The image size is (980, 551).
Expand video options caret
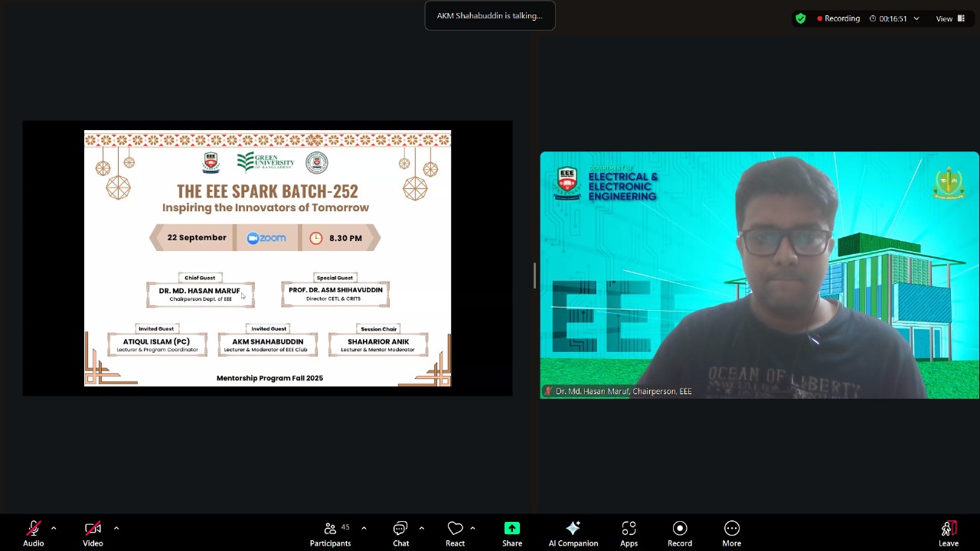coord(116,528)
